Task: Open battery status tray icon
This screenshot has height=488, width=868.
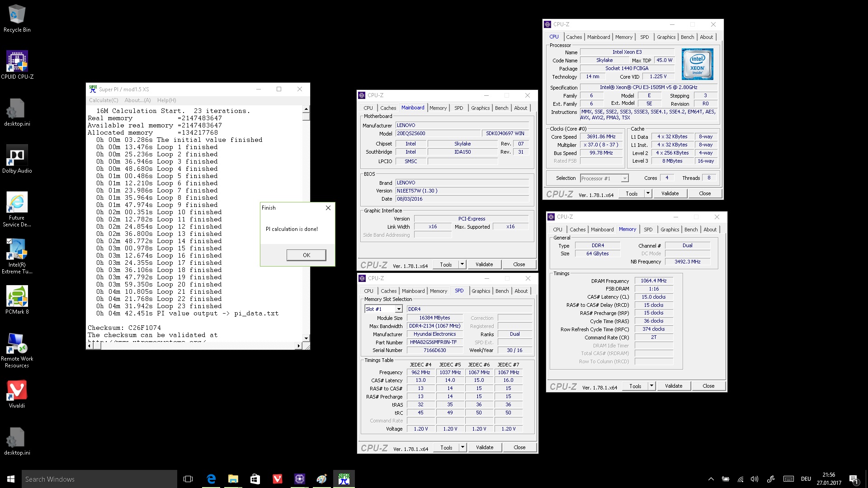Action: (x=726, y=479)
